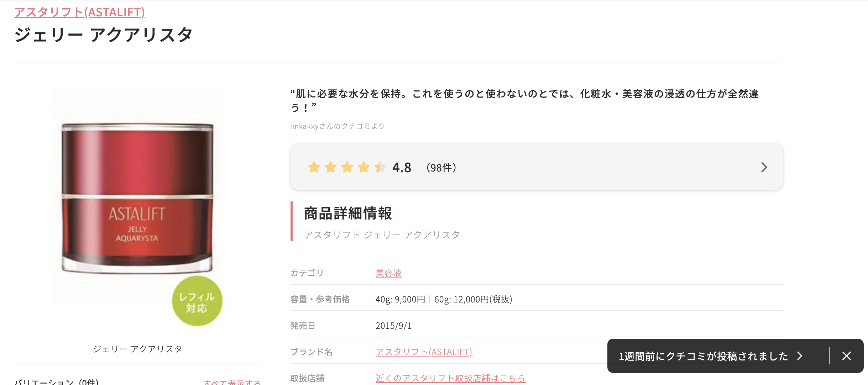Click the green レフィル対応 refill badge
Screen dimensions: 868x385
(x=197, y=301)
